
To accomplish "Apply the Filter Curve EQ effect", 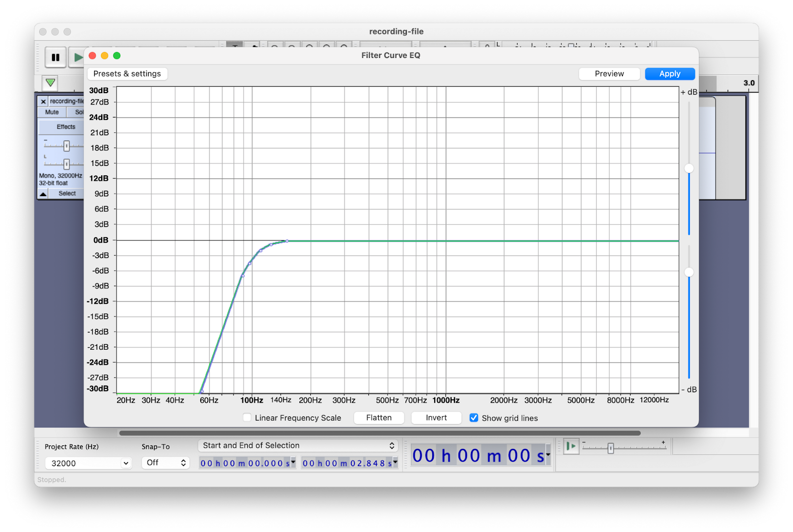I will click(670, 74).
